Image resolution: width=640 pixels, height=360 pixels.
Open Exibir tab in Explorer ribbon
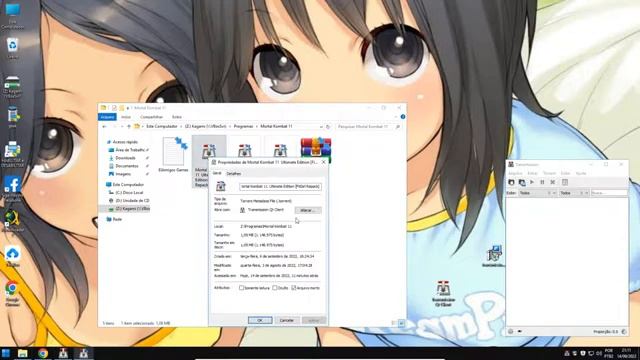[x=177, y=117]
